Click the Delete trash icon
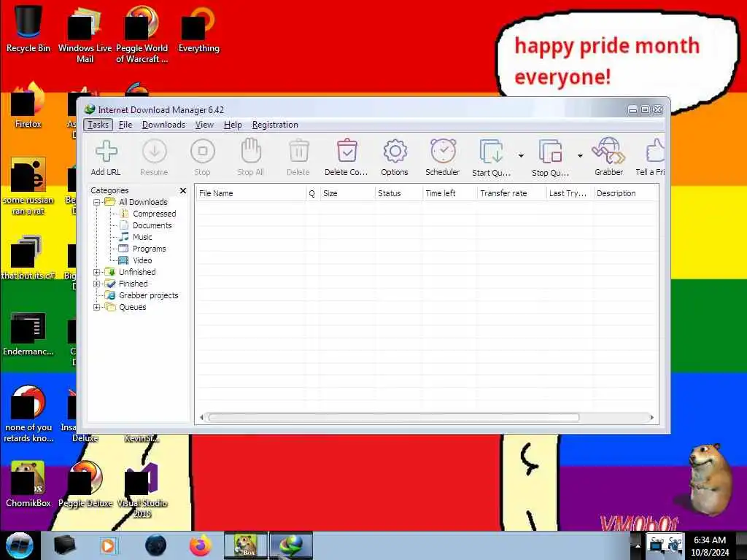The height and width of the screenshot is (560, 747). pos(298,152)
